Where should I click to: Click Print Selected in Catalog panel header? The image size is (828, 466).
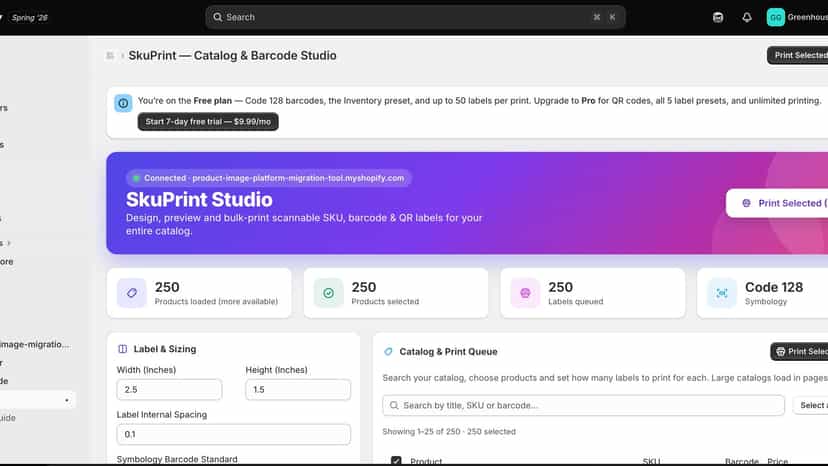coord(799,351)
